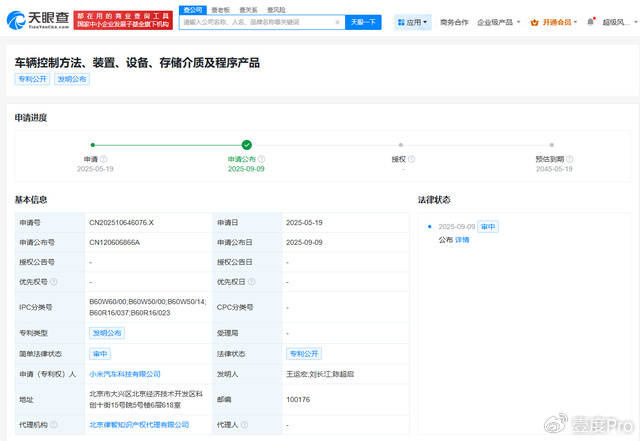
Task: Expand the 企业级产品 dropdown
Action: [499, 22]
